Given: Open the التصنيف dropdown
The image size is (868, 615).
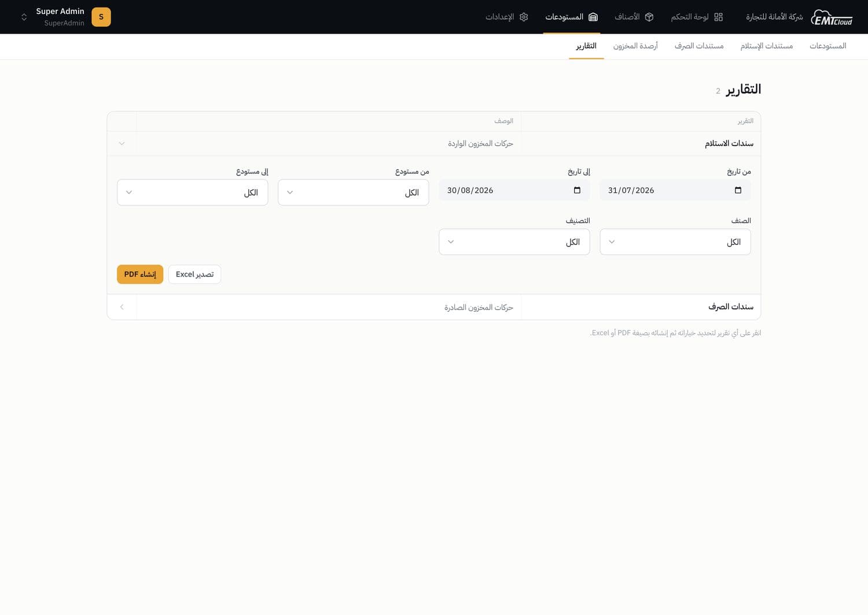Looking at the screenshot, I should click(514, 242).
